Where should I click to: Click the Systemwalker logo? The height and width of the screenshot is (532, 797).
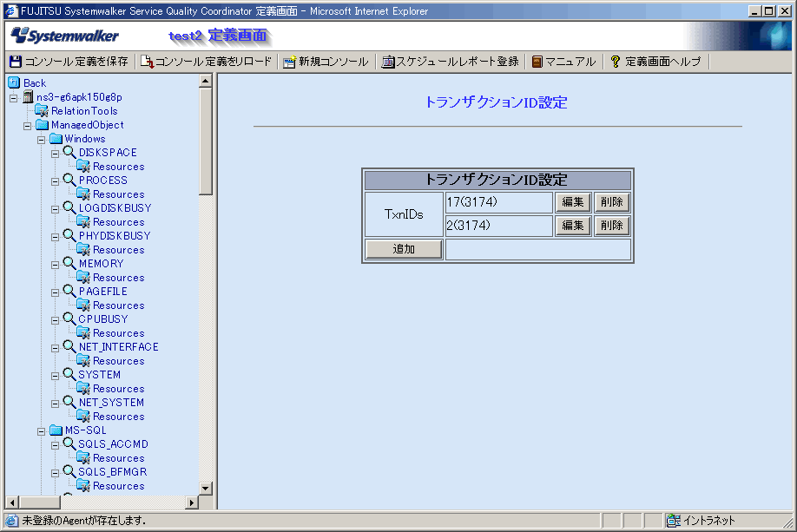click(x=64, y=36)
